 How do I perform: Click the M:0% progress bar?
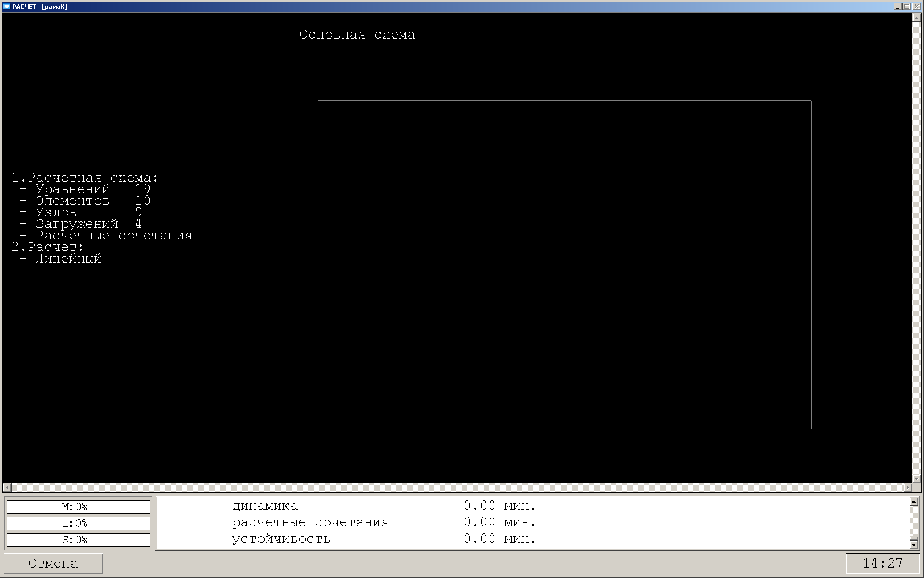coord(78,507)
